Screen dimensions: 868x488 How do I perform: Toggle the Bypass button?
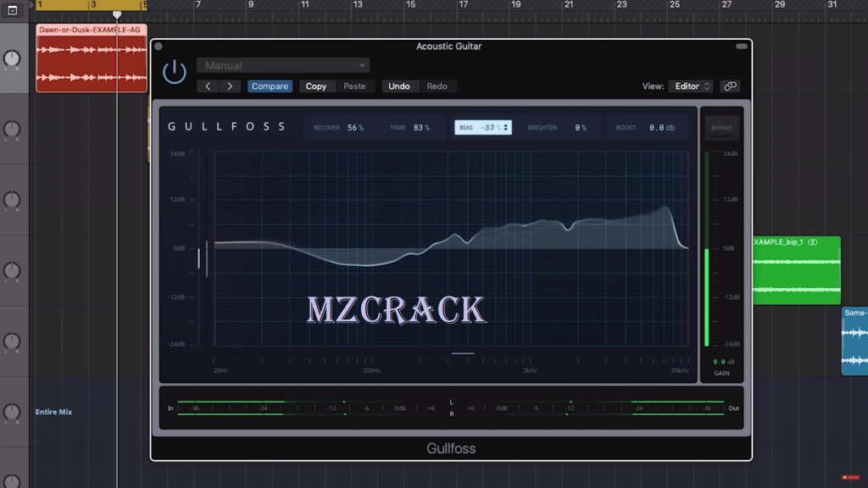721,128
